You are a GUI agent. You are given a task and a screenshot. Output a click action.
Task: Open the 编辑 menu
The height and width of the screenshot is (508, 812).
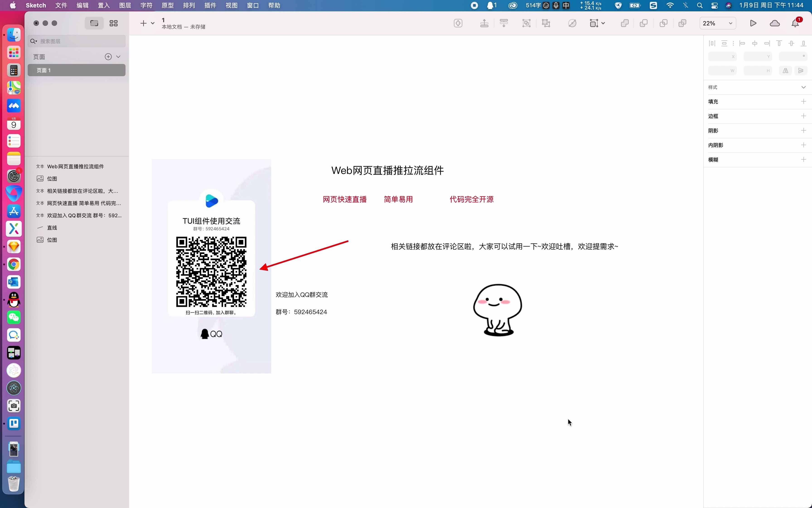click(82, 5)
